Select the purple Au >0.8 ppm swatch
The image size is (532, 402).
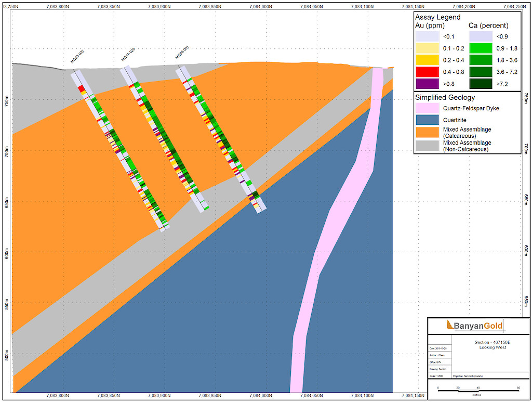429,83
